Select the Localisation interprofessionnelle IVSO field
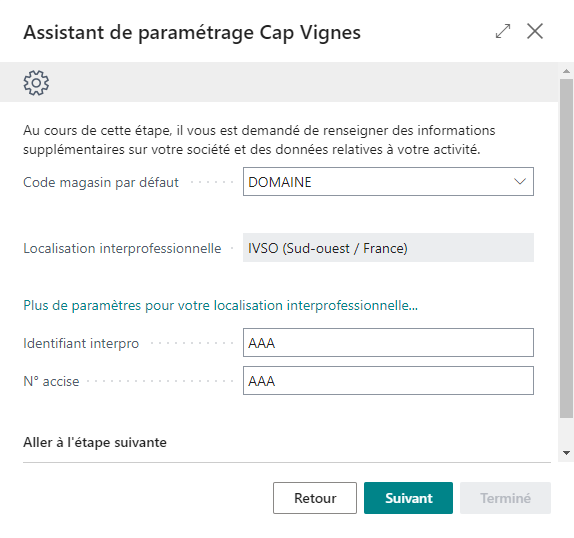This screenshot has height=538, width=574. (388, 248)
